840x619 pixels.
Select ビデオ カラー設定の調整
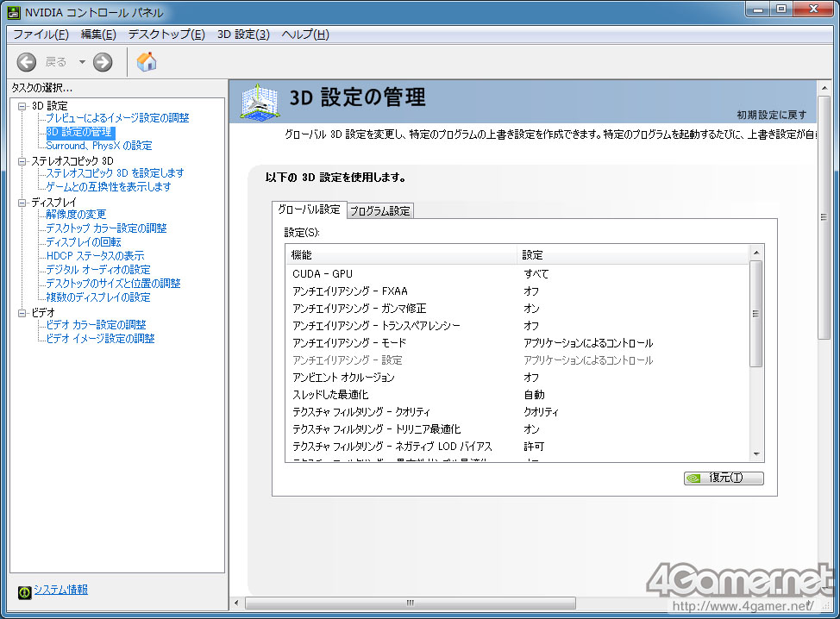tap(96, 325)
